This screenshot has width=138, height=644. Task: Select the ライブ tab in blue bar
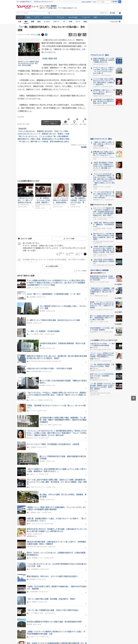tap(37, 17)
